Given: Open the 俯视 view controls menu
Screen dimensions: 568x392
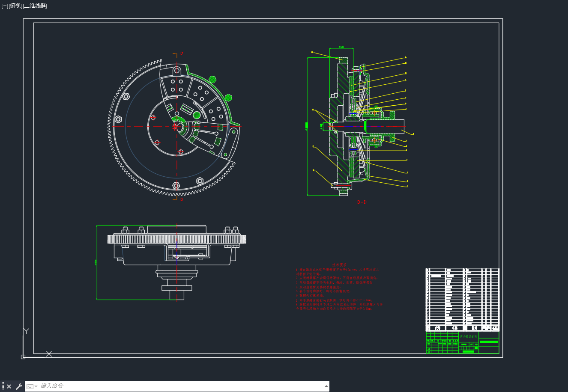Looking at the screenshot, I should (x=15, y=6).
